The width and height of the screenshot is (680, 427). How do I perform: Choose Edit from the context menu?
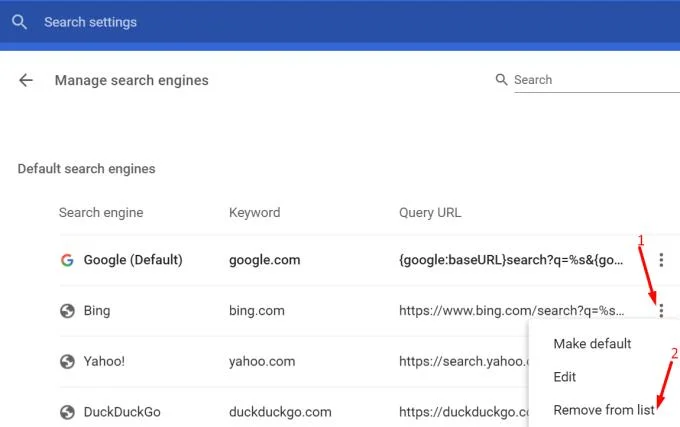tap(565, 377)
